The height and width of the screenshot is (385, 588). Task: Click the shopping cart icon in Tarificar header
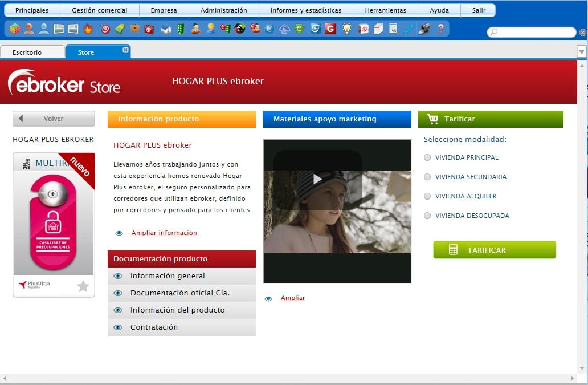tap(432, 119)
